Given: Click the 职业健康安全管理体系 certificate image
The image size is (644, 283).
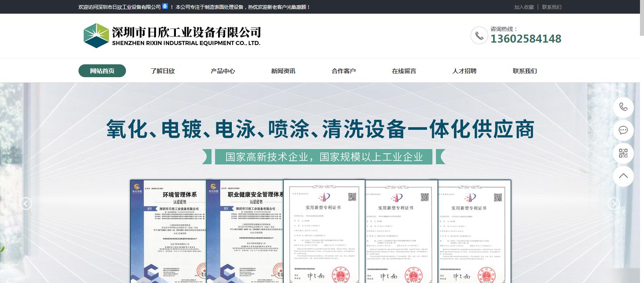Looking at the screenshot, I should (245, 231).
